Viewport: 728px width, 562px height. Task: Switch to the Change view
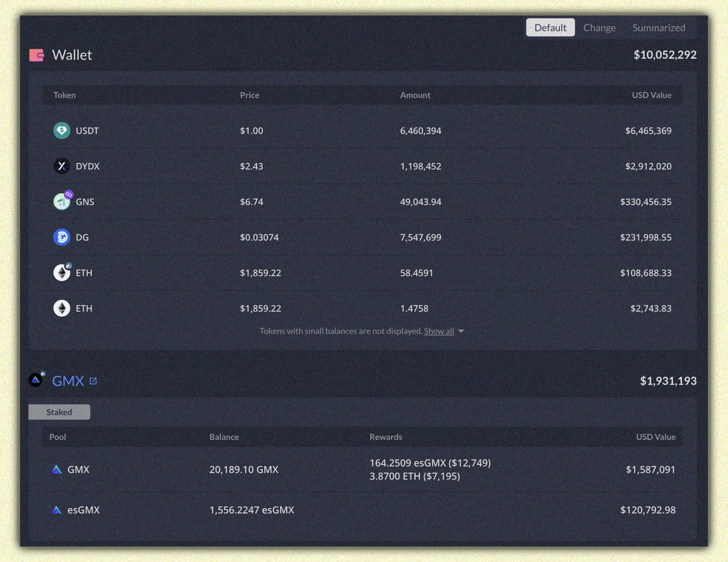click(x=599, y=28)
